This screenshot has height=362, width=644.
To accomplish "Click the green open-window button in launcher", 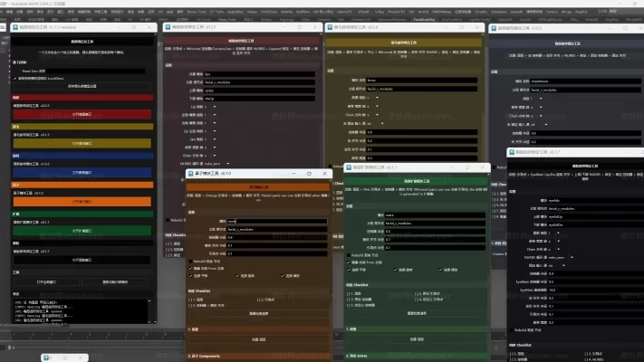I will coord(82,231).
